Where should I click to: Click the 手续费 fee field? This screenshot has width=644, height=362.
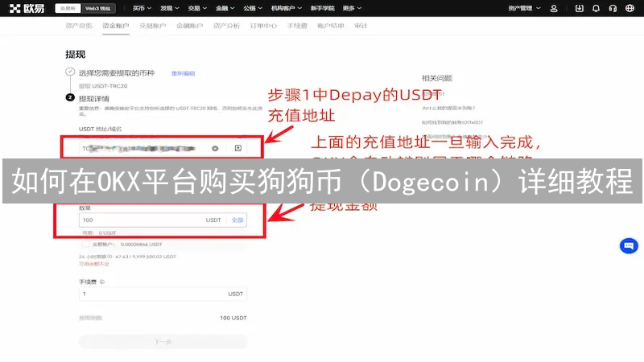163,294
